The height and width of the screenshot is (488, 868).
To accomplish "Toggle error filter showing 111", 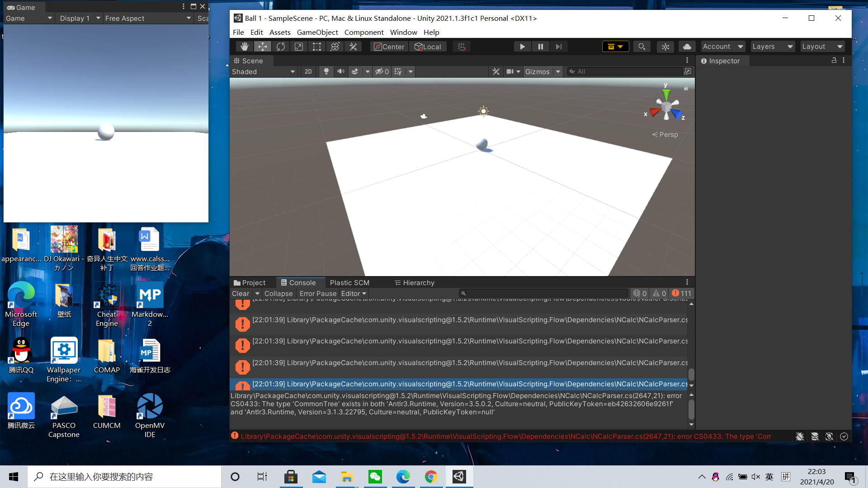I will [x=681, y=293].
